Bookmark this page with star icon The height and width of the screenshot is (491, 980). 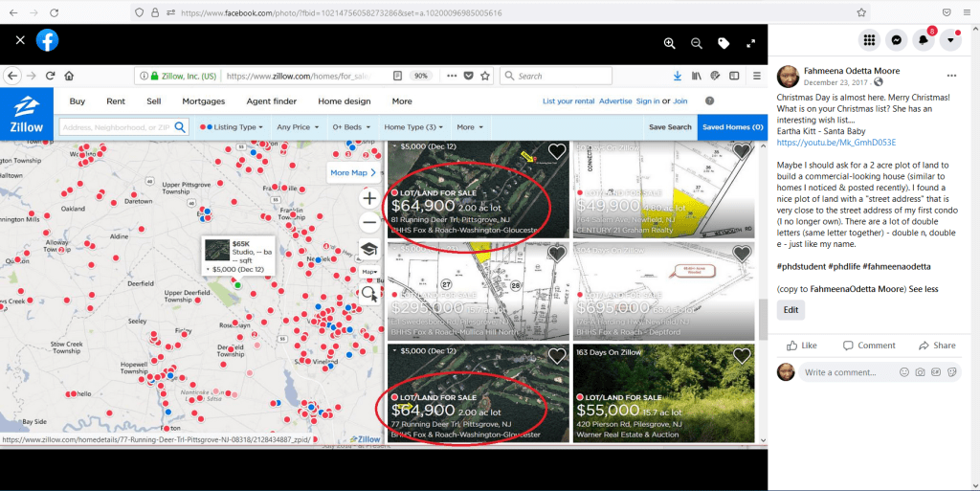(x=861, y=12)
